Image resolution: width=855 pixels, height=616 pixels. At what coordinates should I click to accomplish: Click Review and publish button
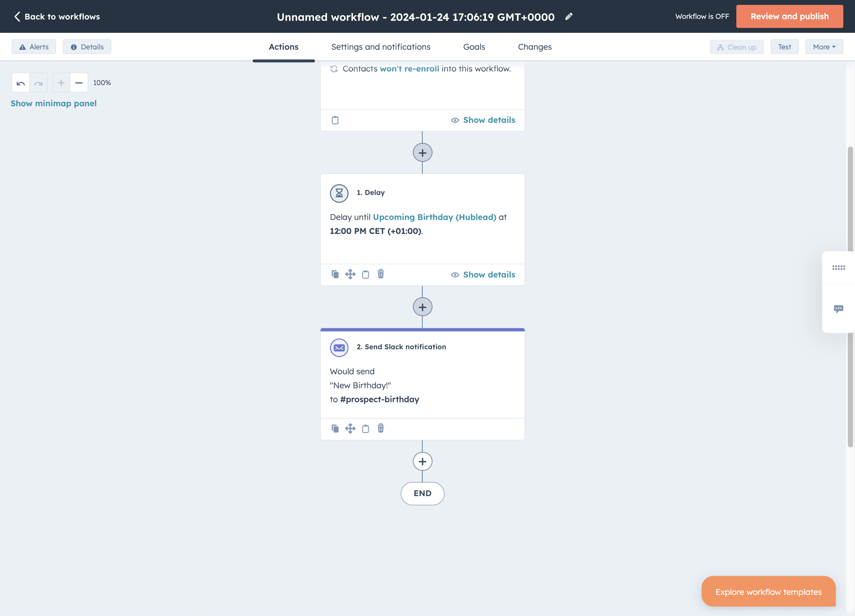tap(789, 16)
